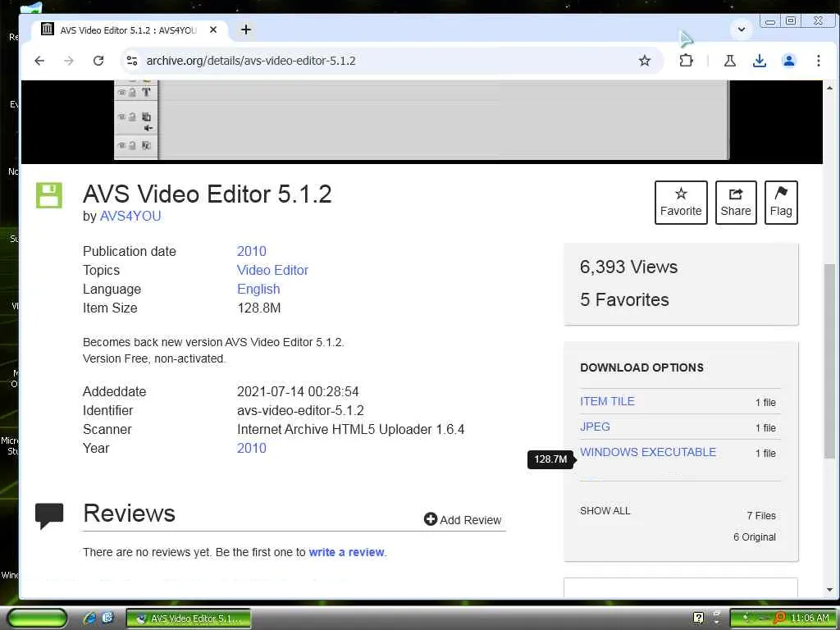Show browser downloads
The height and width of the screenshot is (630, 840).
tap(759, 61)
